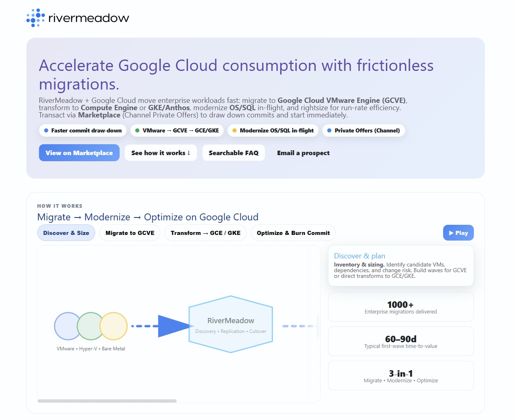Click the Discover & plan card heading

(x=360, y=256)
